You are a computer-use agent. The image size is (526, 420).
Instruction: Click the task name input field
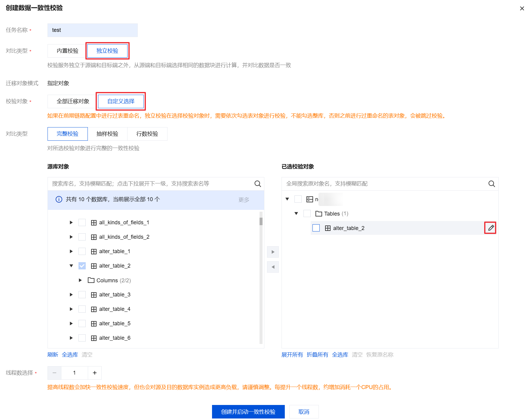tap(92, 30)
